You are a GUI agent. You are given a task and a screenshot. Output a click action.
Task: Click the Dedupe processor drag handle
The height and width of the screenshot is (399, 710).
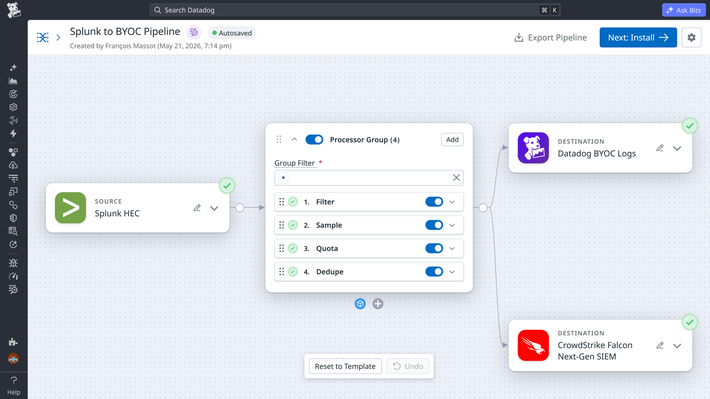(282, 272)
